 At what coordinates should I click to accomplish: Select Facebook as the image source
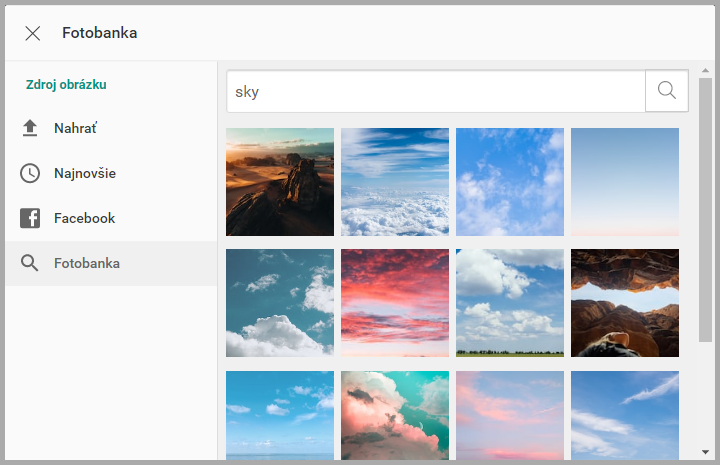point(84,218)
